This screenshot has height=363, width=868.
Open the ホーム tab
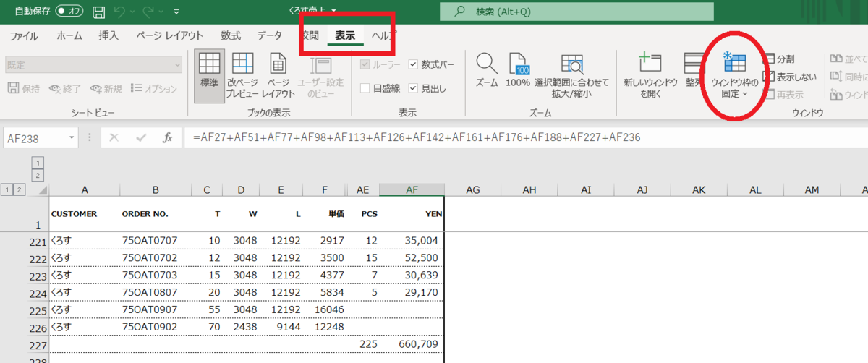point(69,35)
